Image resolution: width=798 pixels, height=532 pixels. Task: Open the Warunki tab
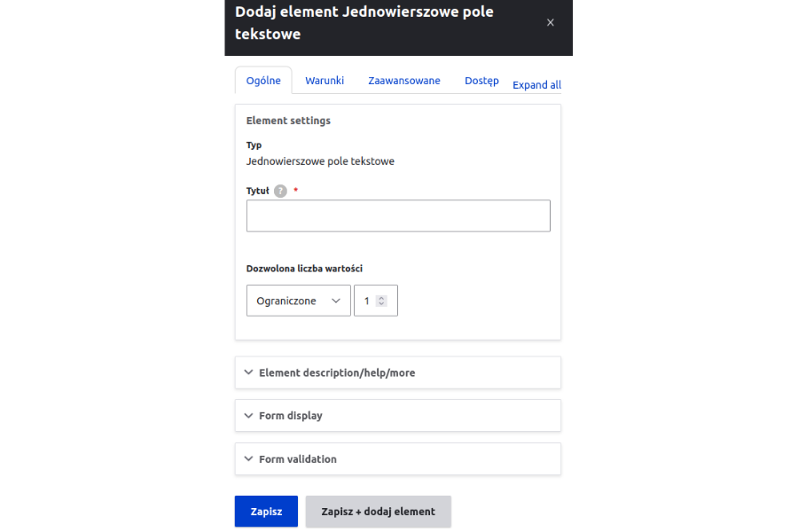[325, 81]
